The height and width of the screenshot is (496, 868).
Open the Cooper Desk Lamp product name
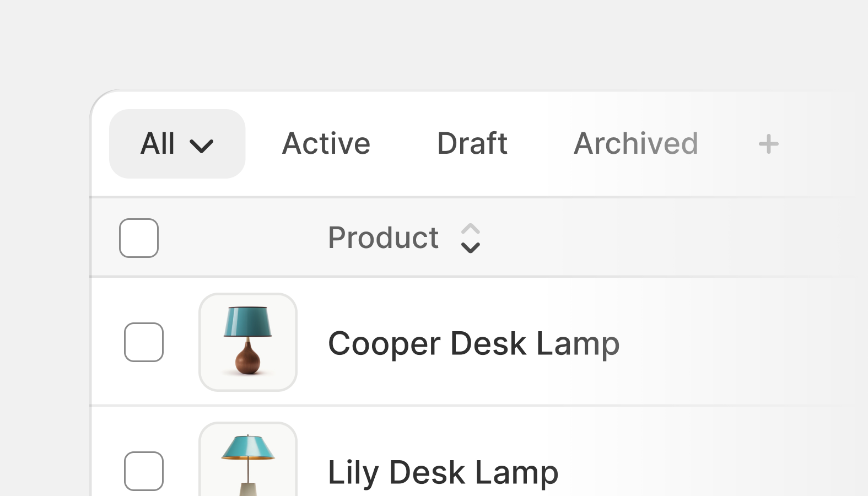pyautogui.click(x=474, y=344)
